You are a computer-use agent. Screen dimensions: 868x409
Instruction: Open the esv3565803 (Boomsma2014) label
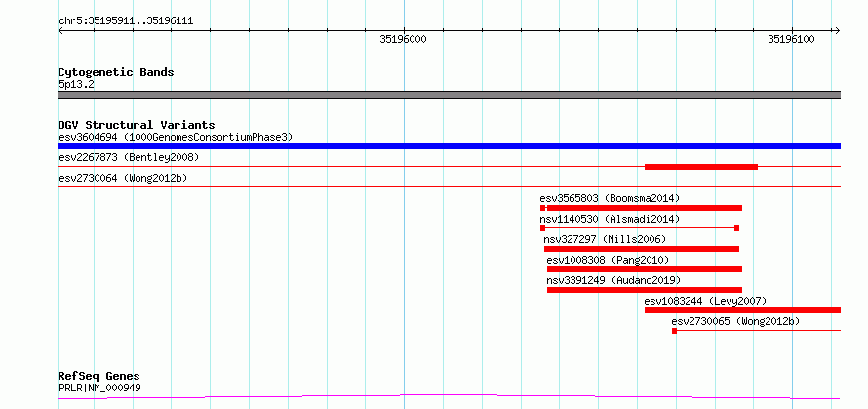[610, 198]
